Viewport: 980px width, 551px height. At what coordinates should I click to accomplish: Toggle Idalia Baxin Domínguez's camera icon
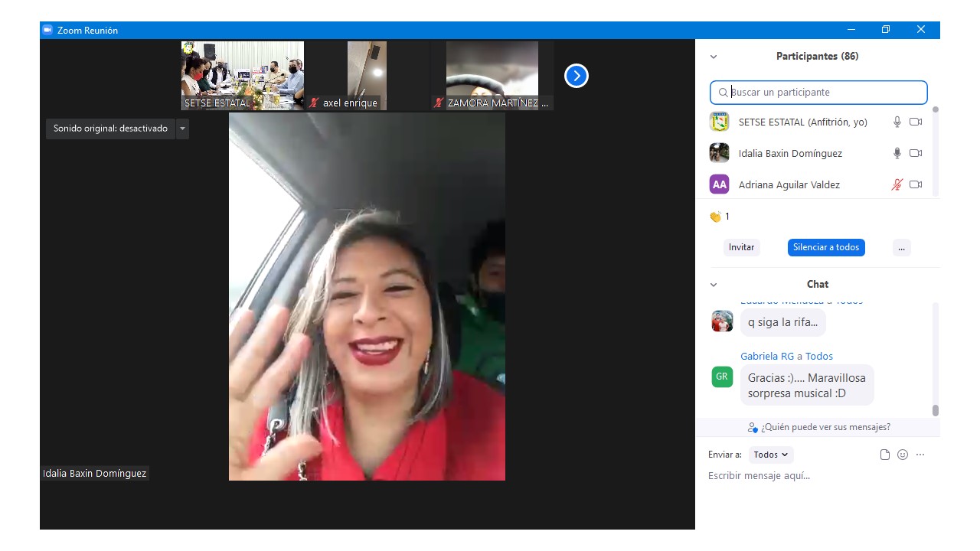tap(916, 153)
